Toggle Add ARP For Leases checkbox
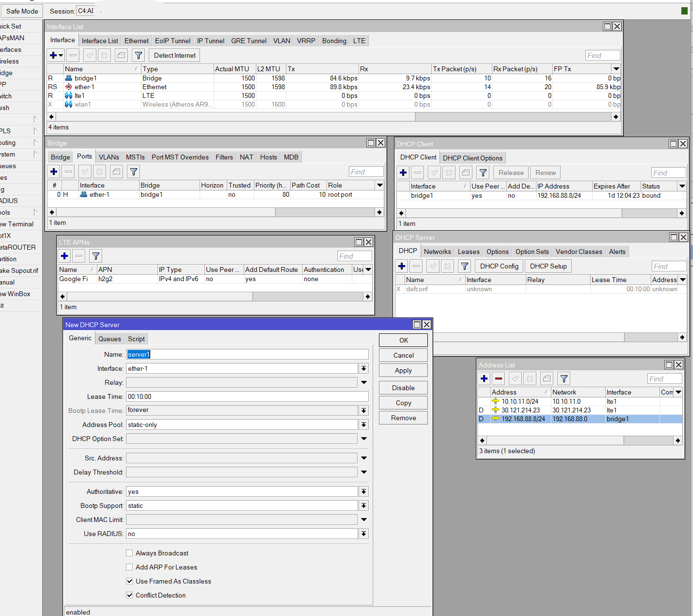Screen dimensions: 693x616 129,567
